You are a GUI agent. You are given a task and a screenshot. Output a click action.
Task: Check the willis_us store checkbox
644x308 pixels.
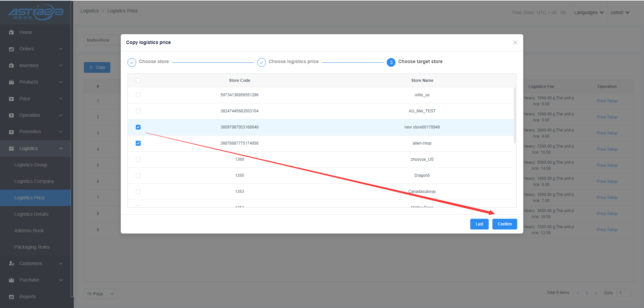pyautogui.click(x=138, y=95)
